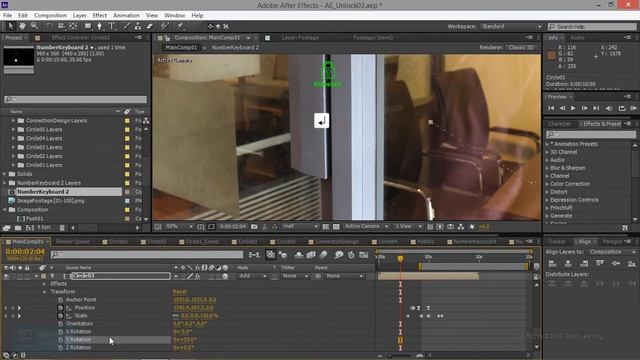Select the Eraser tool
This screenshot has height=360, width=640.
pyautogui.click(x=150, y=26)
